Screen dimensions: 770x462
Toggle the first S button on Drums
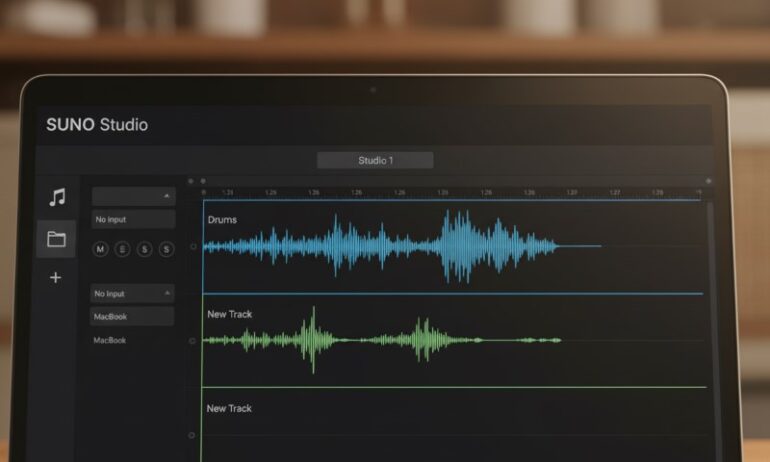coord(145,249)
